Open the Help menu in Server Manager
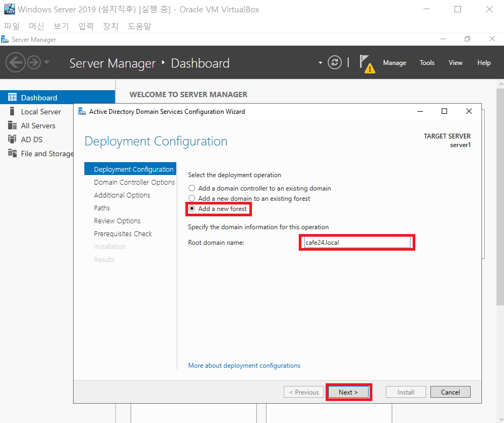 484,63
